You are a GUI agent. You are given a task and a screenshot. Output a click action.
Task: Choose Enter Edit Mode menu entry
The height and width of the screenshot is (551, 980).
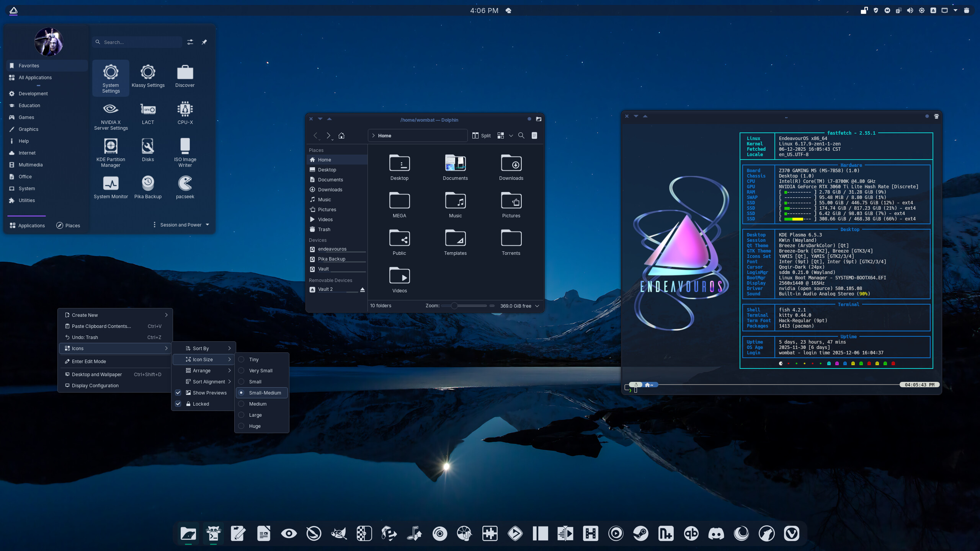[x=89, y=361]
